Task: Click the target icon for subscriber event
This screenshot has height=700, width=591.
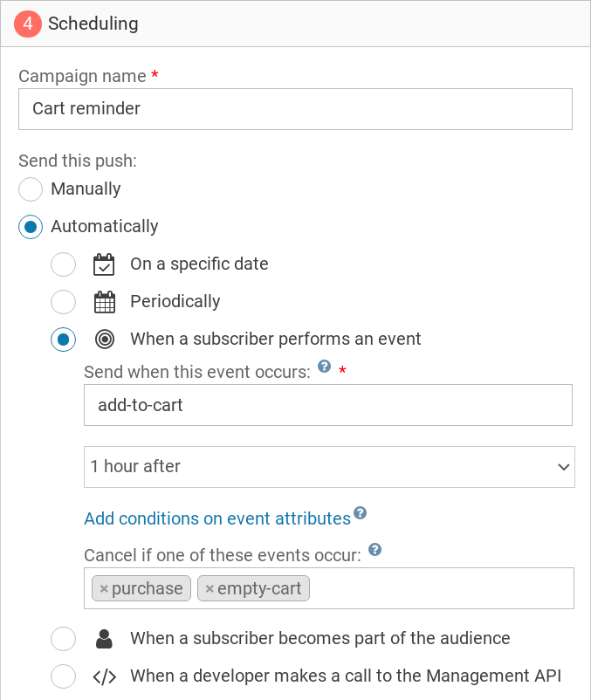Action: [x=104, y=340]
